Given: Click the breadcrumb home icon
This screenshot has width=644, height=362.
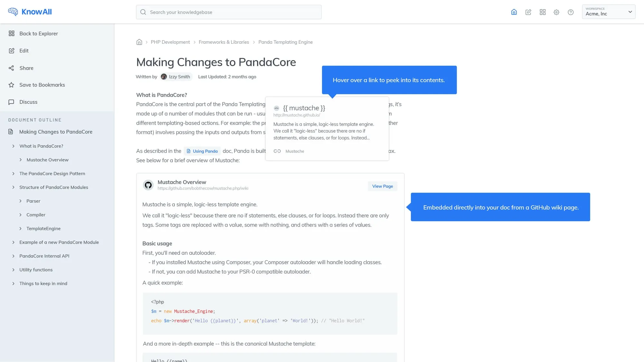Looking at the screenshot, I should [139, 42].
